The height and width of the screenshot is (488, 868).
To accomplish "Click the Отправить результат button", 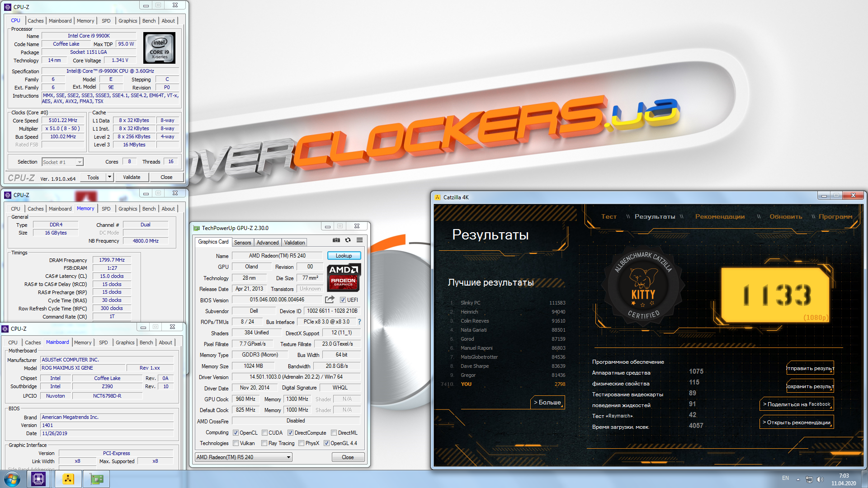I will point(810,368).
